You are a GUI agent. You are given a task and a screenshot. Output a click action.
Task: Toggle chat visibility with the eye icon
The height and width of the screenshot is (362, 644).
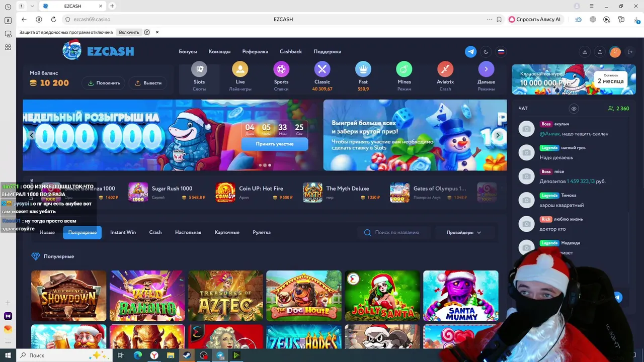[x=574, y=109]
